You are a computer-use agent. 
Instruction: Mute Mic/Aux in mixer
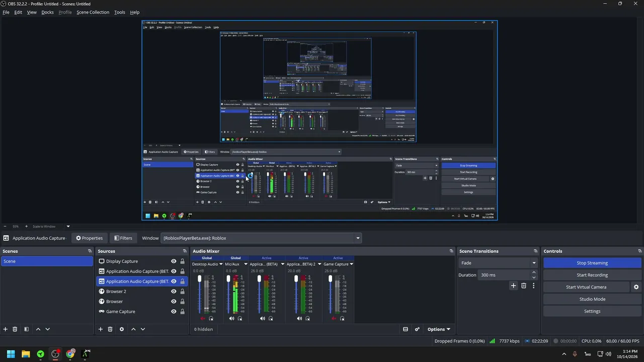pyautogui.click(x=231, y=319)
